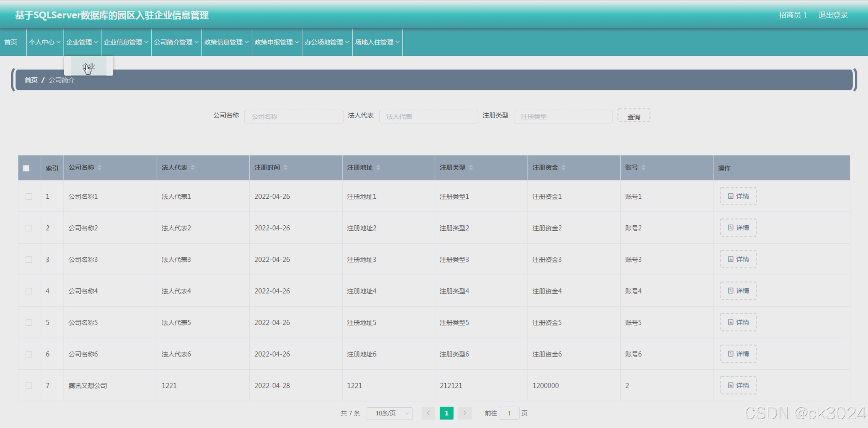Viewport: 868px width, 428px height.
Task: Check the row checkbox for 公司名称1
Action: click(x=29, y=196)
